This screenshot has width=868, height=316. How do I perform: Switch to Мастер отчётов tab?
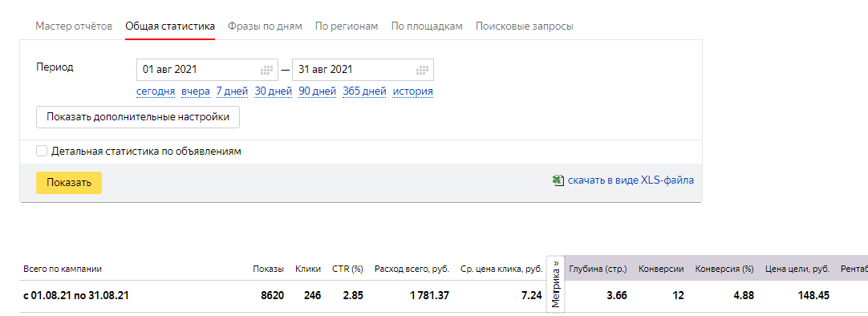click(x=74, y=26)
